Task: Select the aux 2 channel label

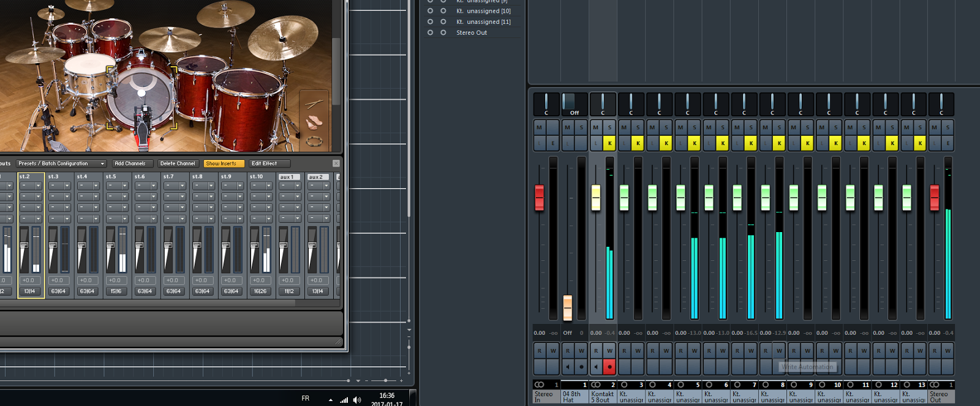Action: [318, 177]
